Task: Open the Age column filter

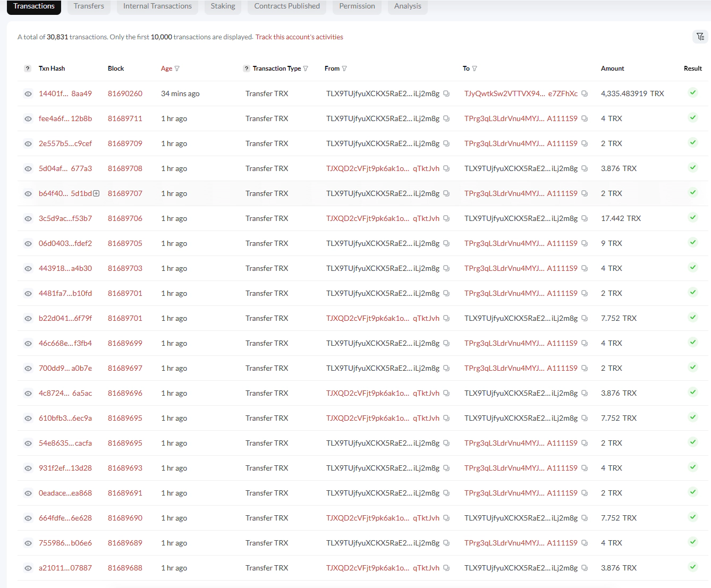Action: [177, 69]
